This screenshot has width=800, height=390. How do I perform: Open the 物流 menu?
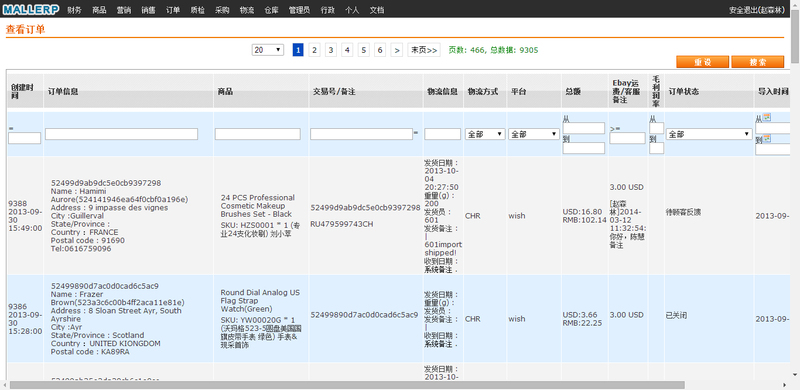pyautogui.click(x=247, y=10)
